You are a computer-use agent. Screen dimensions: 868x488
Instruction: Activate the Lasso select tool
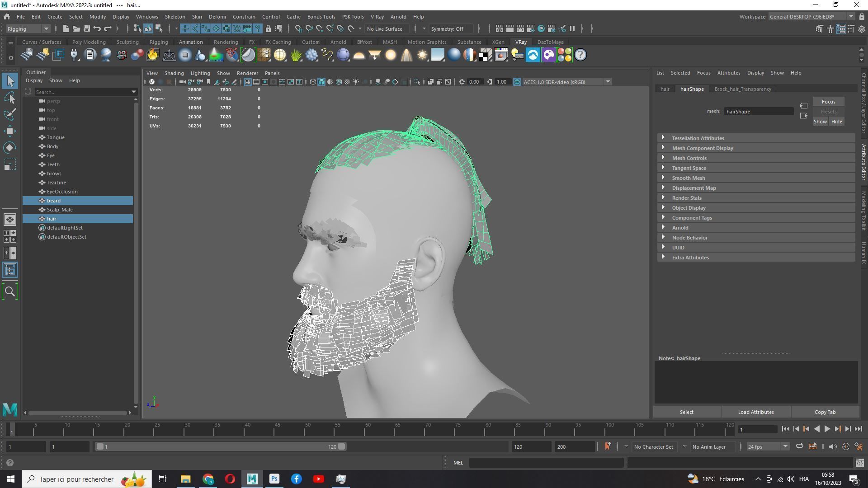[10, 98]
